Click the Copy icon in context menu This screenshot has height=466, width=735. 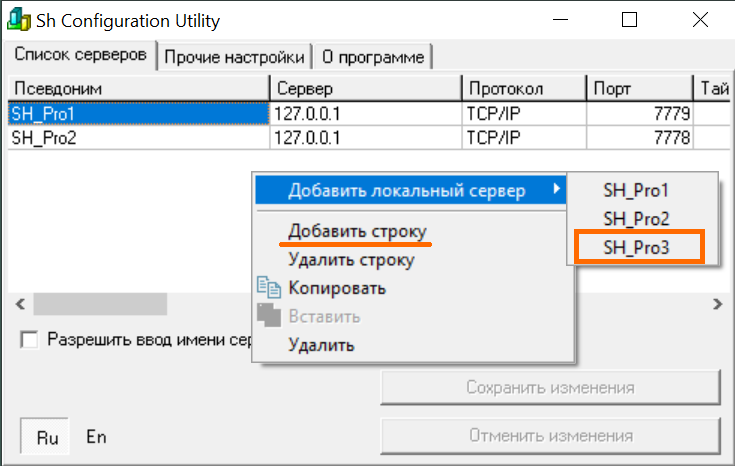click(x=269, y=288)
